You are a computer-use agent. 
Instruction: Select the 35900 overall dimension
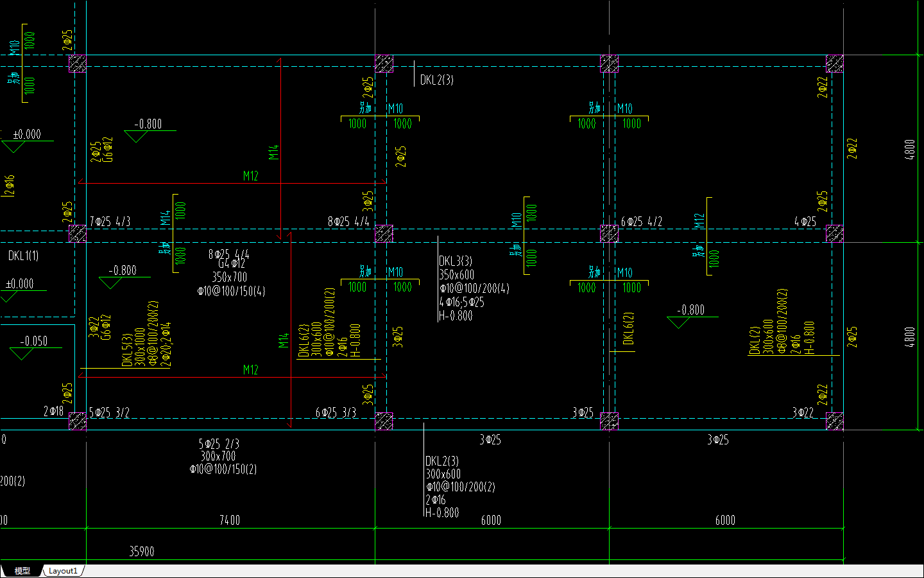142,551
